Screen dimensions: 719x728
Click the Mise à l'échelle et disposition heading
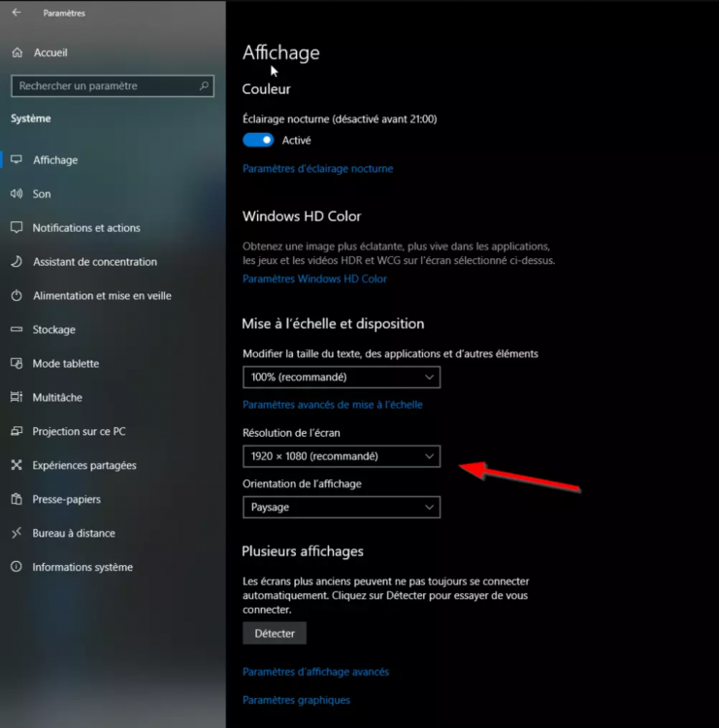point(333,323)
